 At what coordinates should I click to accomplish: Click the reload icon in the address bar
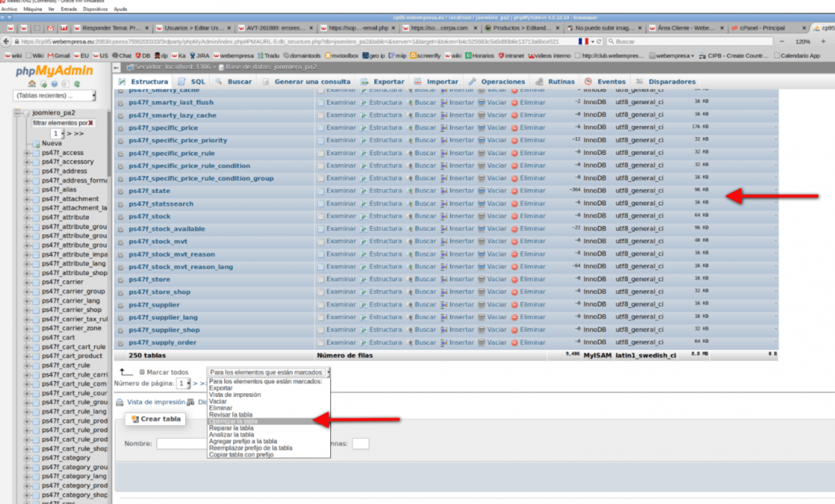[599, 42]
